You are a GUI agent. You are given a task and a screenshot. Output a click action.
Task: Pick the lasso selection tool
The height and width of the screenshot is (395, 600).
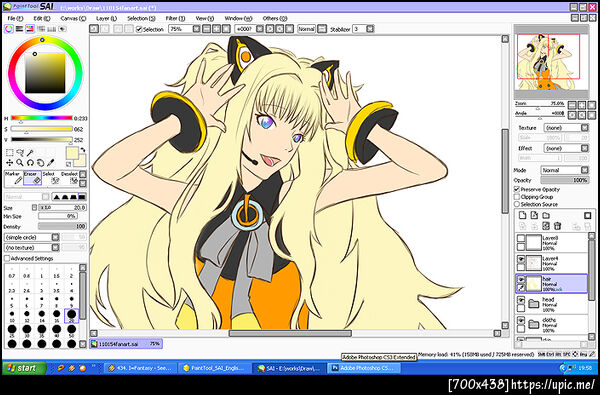tap(20, 153)
